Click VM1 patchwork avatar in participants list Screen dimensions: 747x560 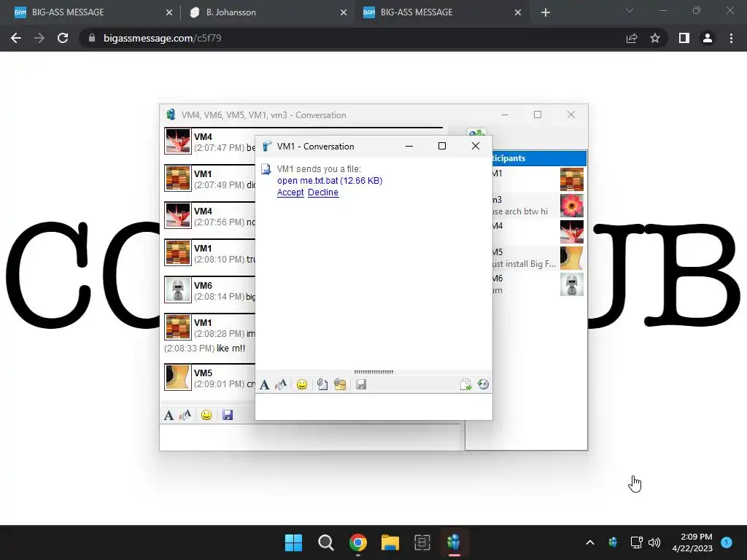(x=572, y=179)
